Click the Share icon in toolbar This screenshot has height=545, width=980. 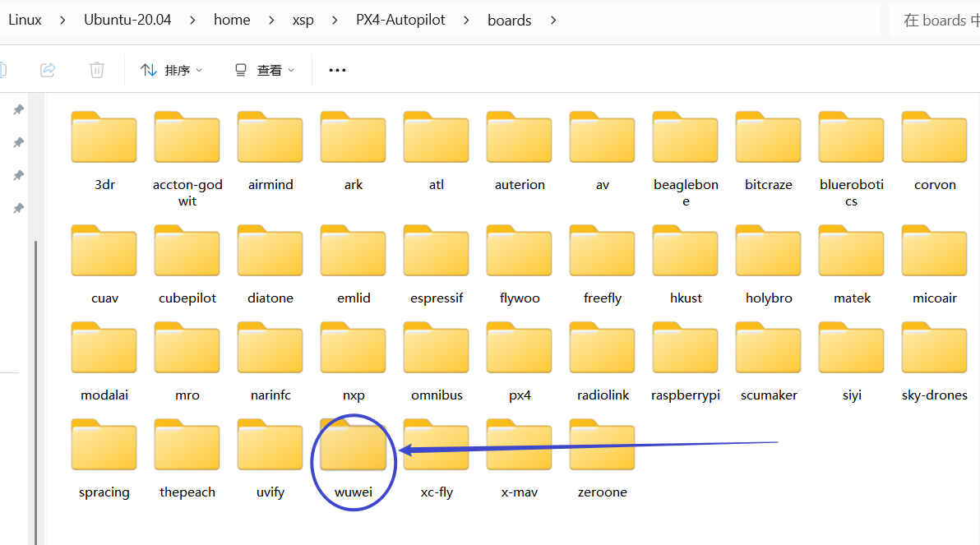pyautogui.click(x=48, y=70)
